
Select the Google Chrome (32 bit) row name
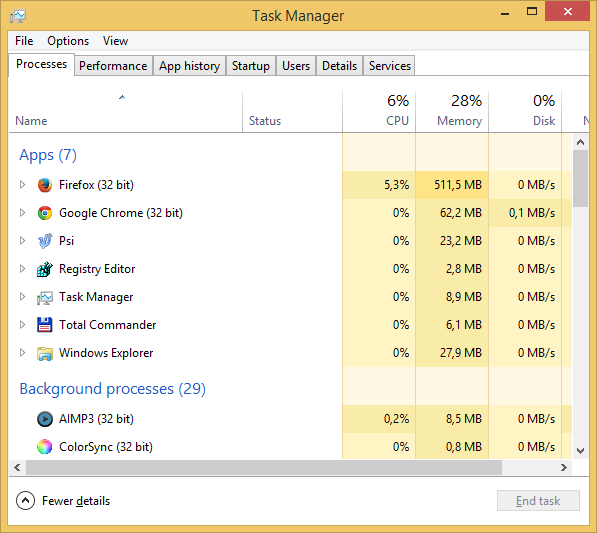(121, 213)
